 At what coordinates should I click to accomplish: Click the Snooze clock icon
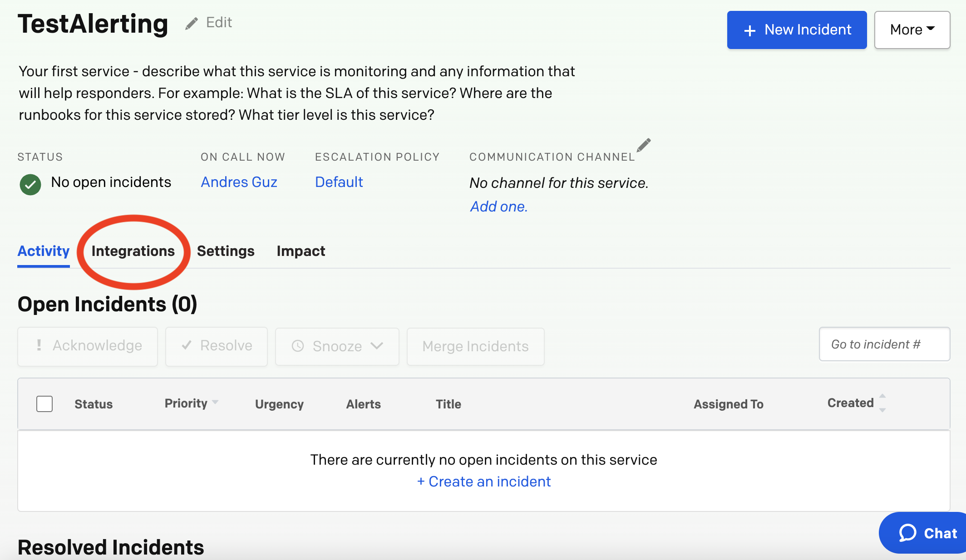click(x=298, y=346)
